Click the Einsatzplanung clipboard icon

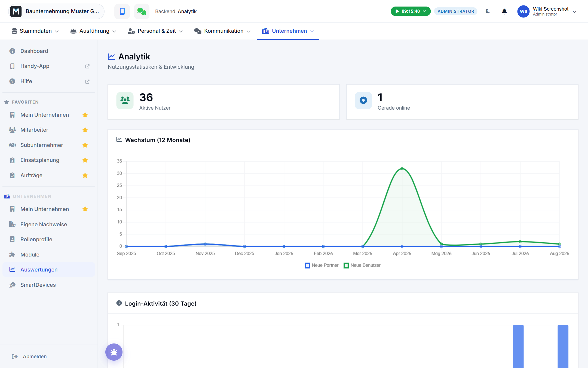(12, 160)
